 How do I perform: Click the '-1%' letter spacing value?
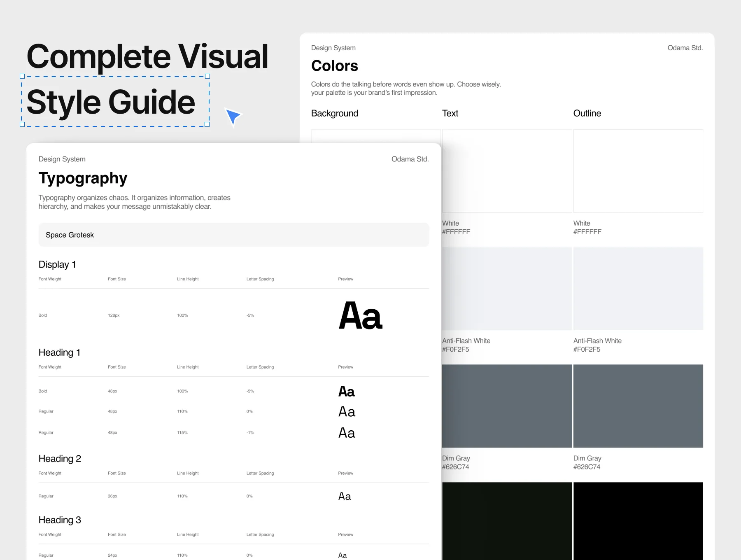(250, 433)
